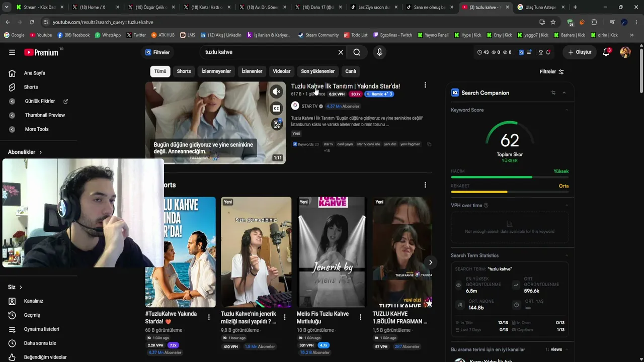Click the Oluştur create button
This screenshot has height=362, width=644.
click(x=580, y=52)
